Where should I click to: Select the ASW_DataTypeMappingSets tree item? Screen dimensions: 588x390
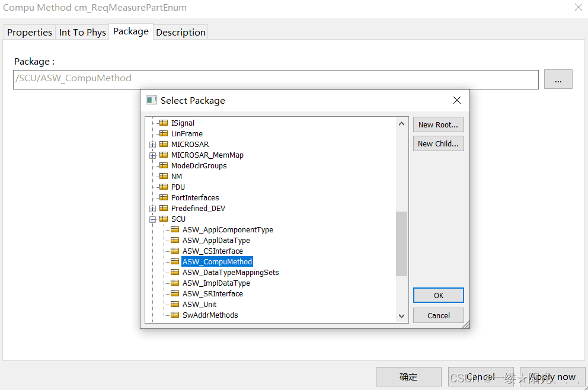231,272
